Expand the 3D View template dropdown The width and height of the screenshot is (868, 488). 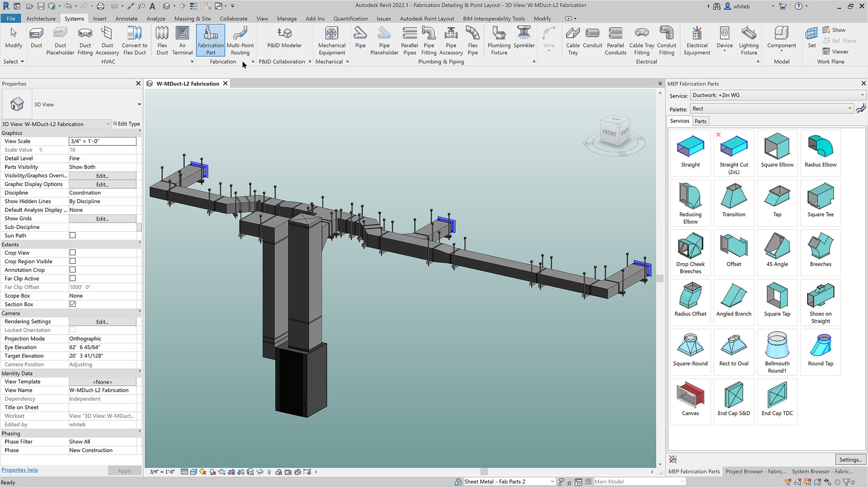click(x=139, y=103)
